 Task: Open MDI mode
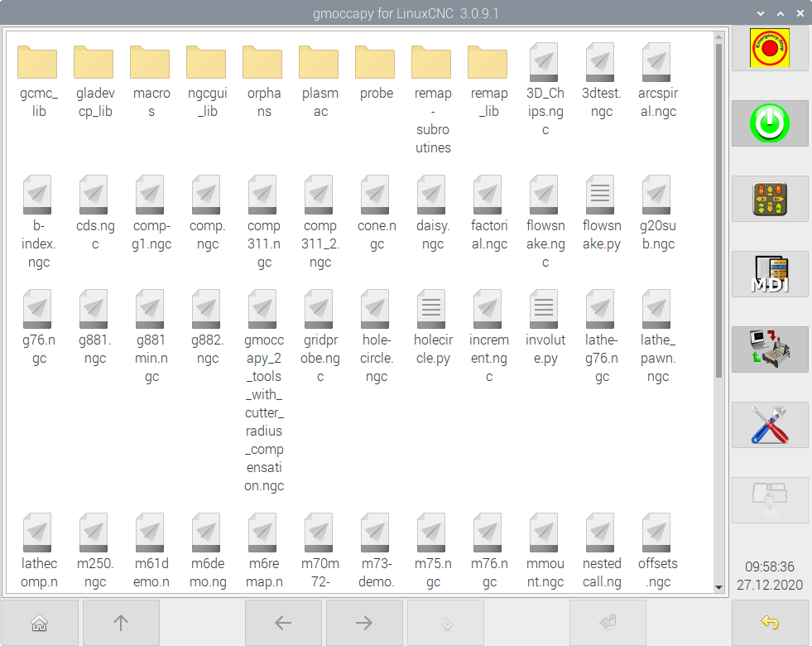pyautogui.click(x=769, y=275)
